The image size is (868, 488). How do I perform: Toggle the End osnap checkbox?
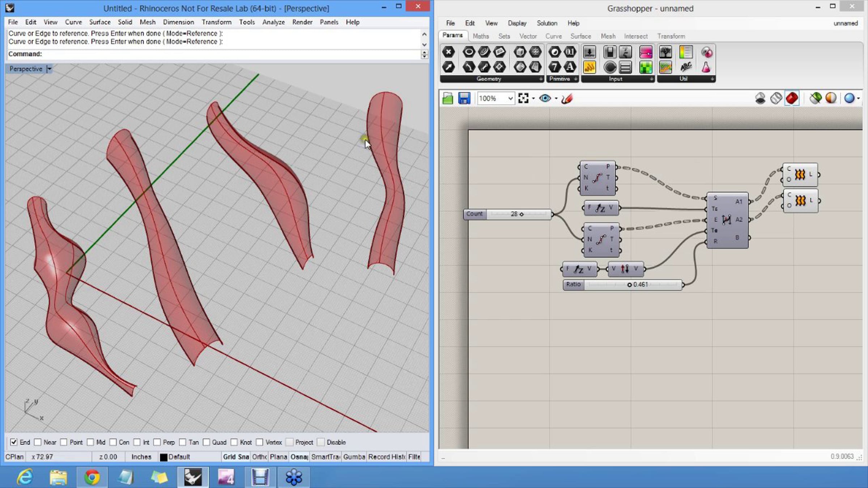coord(14,442)
